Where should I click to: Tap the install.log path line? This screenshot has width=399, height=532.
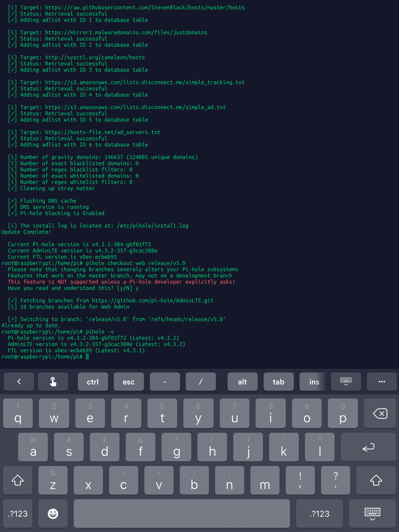tap(98, 226)
